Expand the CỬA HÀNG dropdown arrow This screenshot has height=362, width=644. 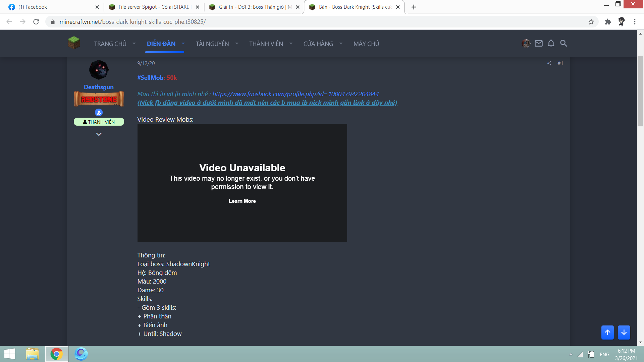(341, 44)
